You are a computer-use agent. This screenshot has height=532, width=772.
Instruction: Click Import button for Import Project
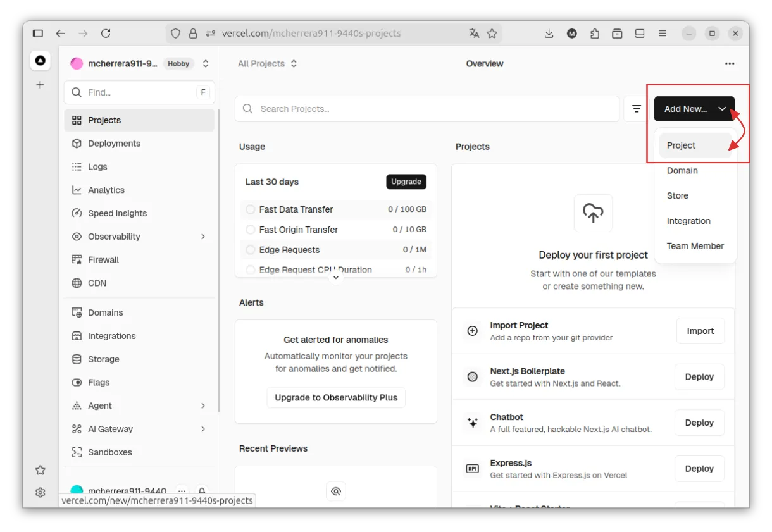(x=700, y=331)
